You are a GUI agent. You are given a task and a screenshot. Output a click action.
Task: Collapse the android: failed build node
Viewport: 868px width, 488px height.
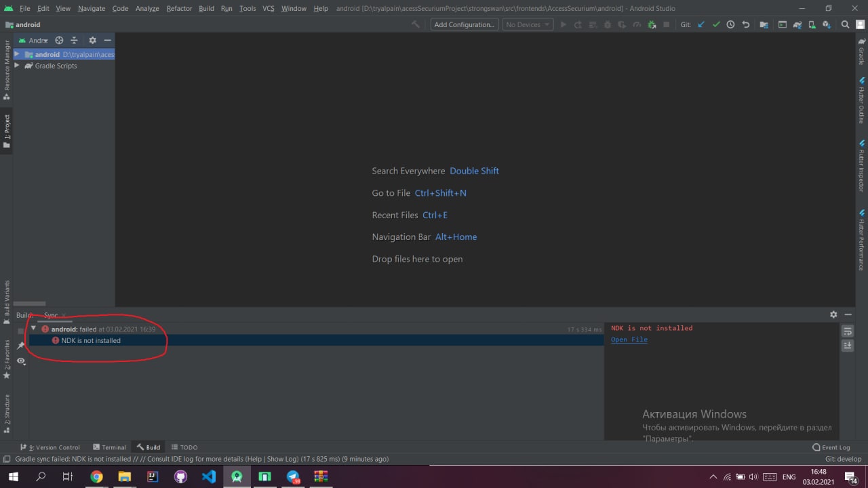33,329
